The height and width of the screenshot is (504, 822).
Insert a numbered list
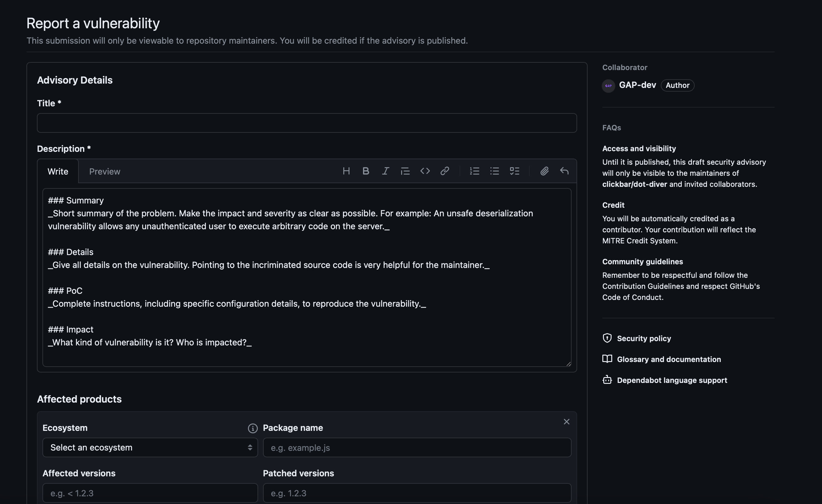pyautogui.click(x=474, y=171)
